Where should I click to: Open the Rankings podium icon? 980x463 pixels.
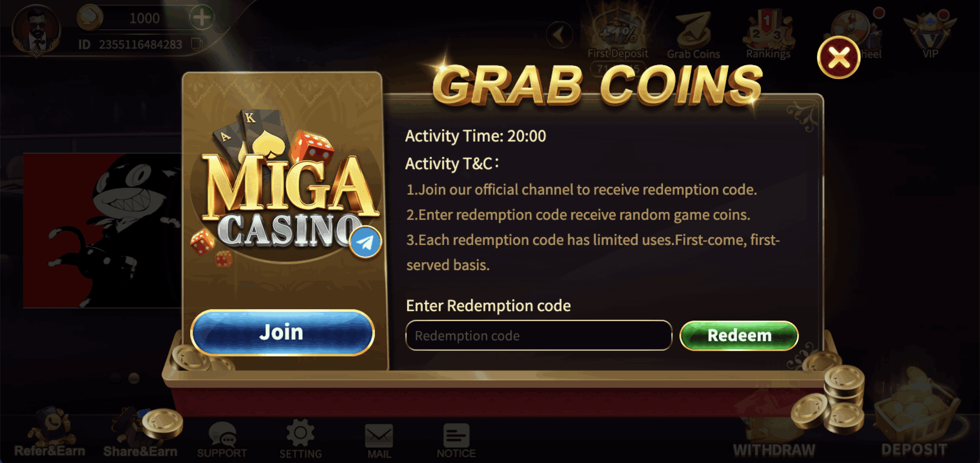(x=768, y=35)
